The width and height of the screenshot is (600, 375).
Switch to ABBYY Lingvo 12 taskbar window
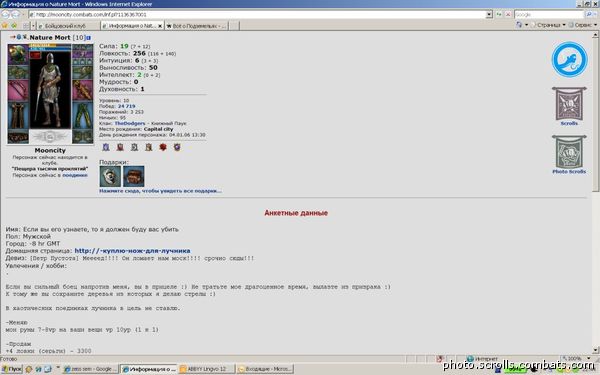coord(206,369)
